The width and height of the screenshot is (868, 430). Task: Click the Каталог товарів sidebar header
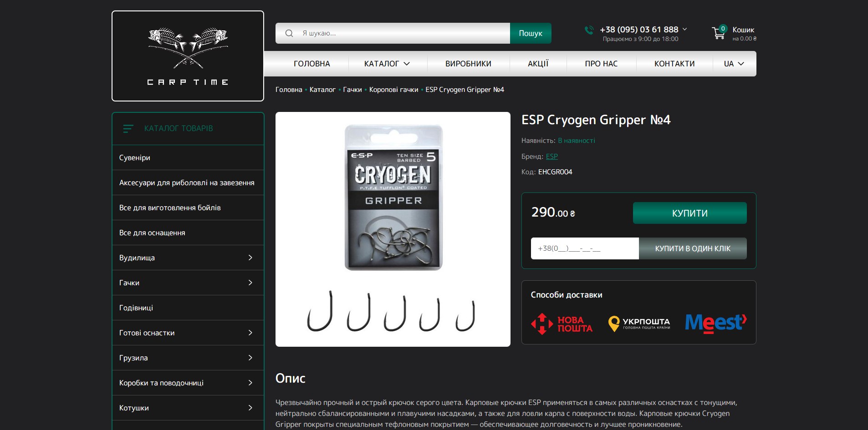tap(188, 129)
